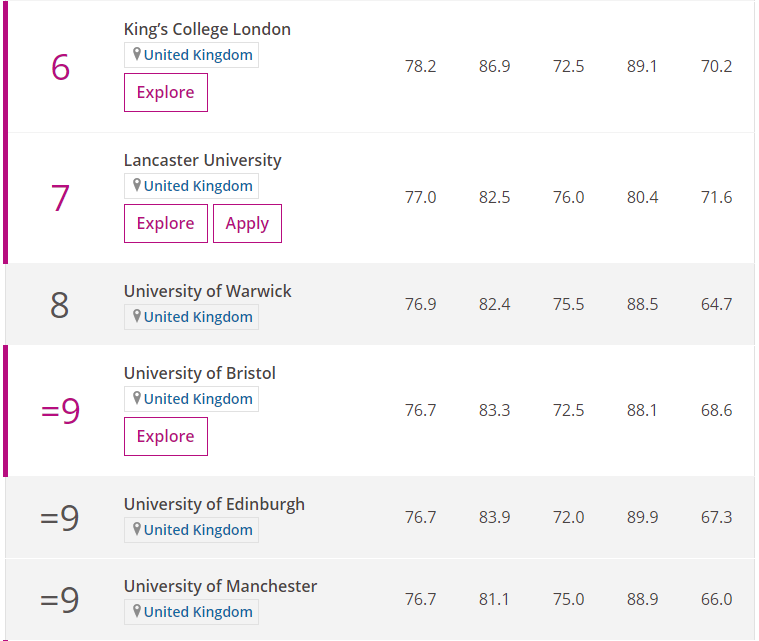759x641 pixels.
Task: Click the overall score 78.2 for King's College
Action: (420, 66)
